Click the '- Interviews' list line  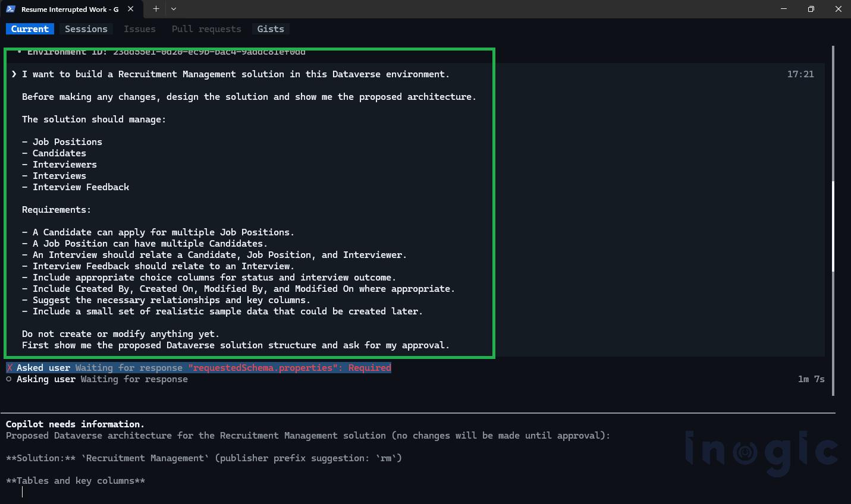coord(54,176)
